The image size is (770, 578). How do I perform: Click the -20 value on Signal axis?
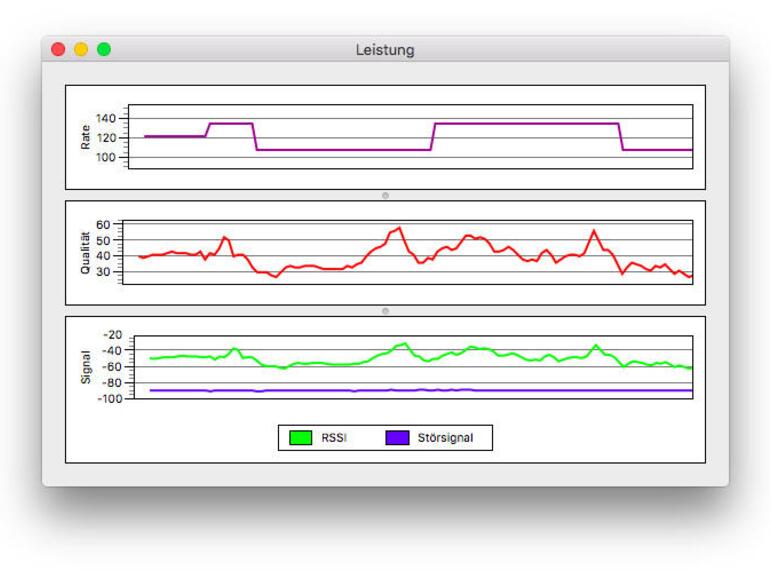[112, 335]
